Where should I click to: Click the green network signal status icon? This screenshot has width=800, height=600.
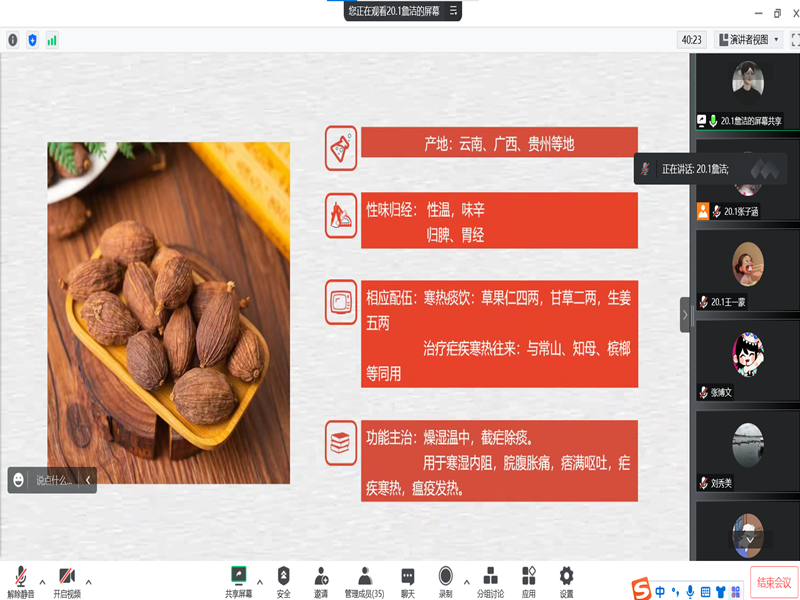coord(52,40)
